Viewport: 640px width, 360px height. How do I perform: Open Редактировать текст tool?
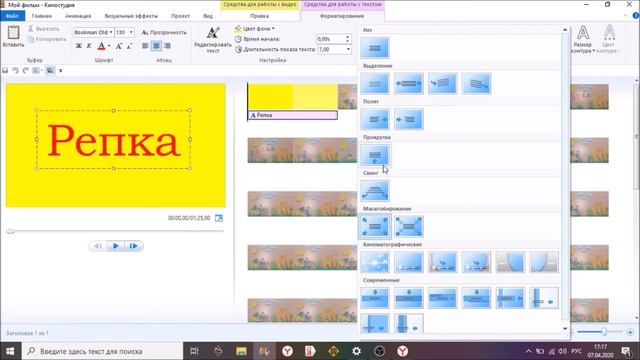pos(213,40)
